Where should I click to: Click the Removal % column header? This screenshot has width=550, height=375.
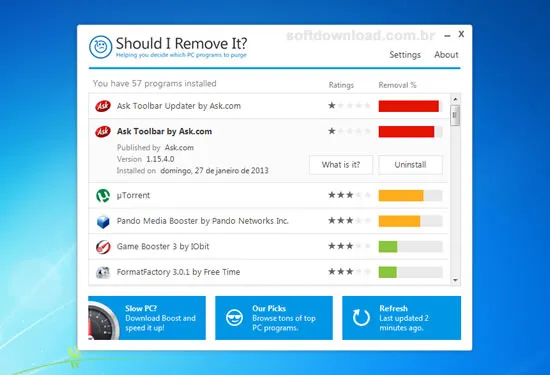(x=397, y=85)
